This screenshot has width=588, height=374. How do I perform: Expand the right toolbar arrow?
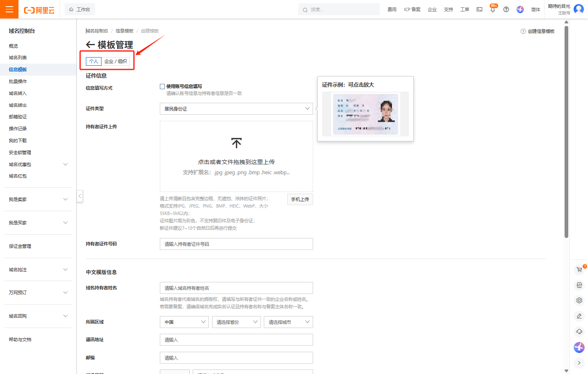tap(579, 363)
